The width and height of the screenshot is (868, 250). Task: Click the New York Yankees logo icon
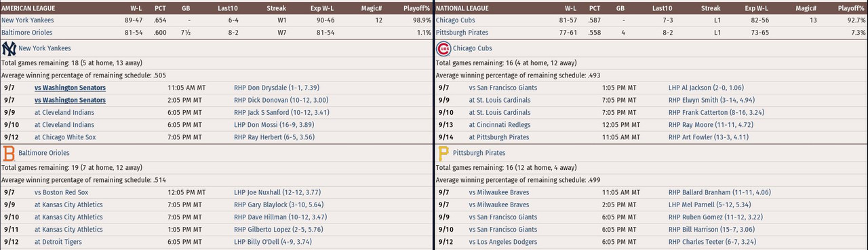coord(8,49)
